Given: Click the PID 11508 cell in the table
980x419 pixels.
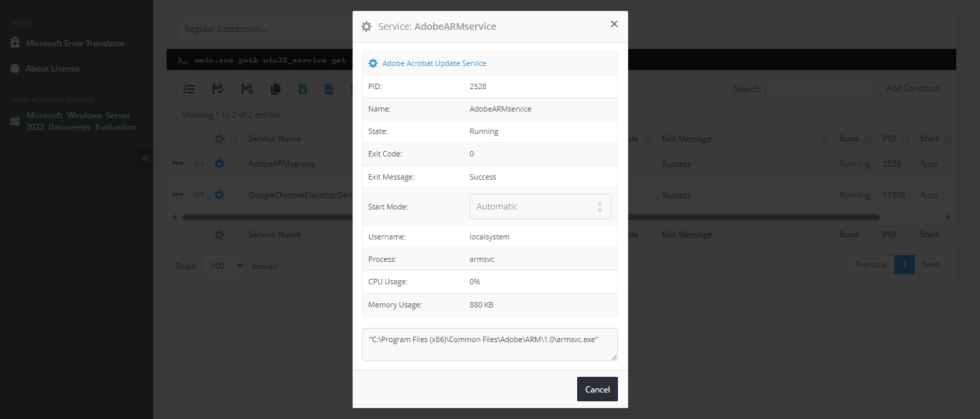Looking at the screenshot, I should tap(894, 195).
